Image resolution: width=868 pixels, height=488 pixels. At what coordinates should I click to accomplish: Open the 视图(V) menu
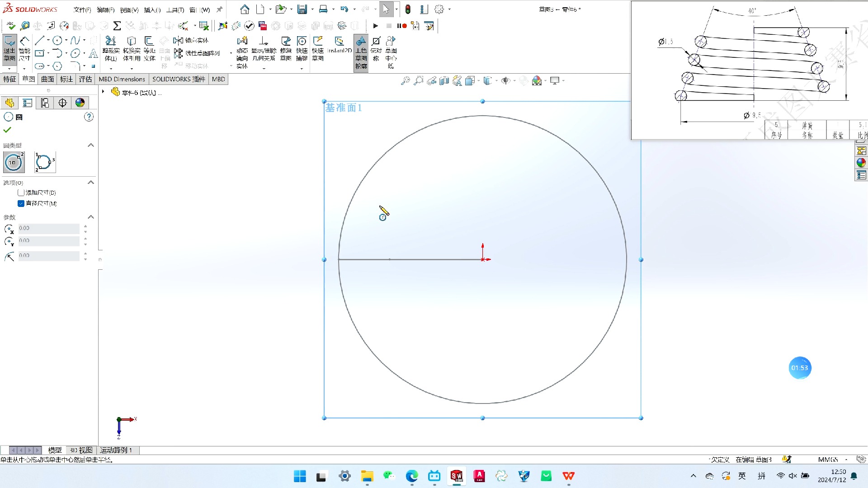pyautogui.click(x=129, y=9)
